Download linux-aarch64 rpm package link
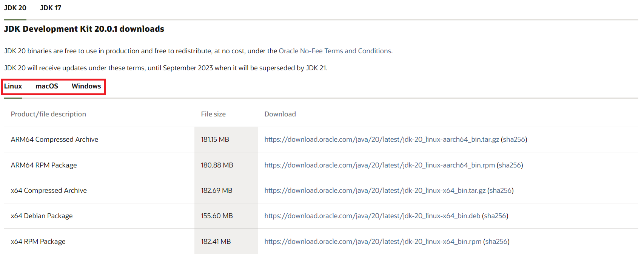644x262 pixels. [x=380, y=165]
